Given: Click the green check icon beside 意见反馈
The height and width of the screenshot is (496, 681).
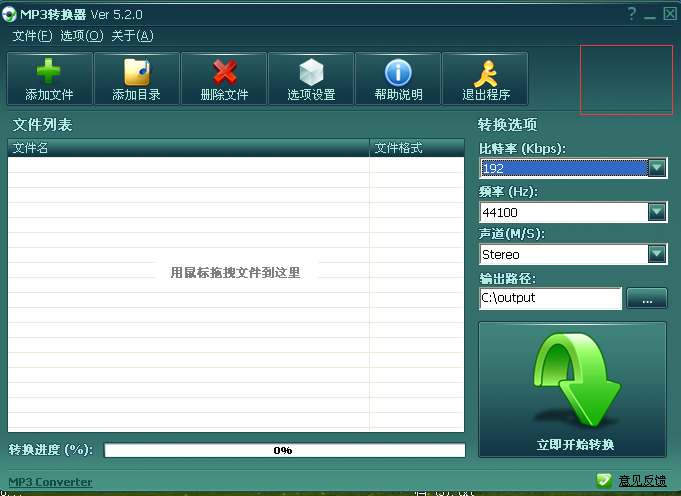Looking at the screenshot, I should point(604,480).
